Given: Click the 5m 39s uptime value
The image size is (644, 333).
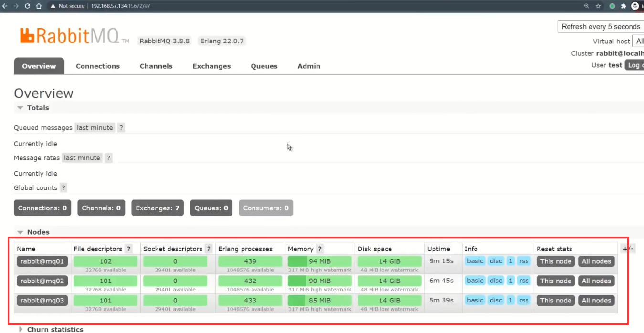Looking at the screenshot, I should (441, 300).
